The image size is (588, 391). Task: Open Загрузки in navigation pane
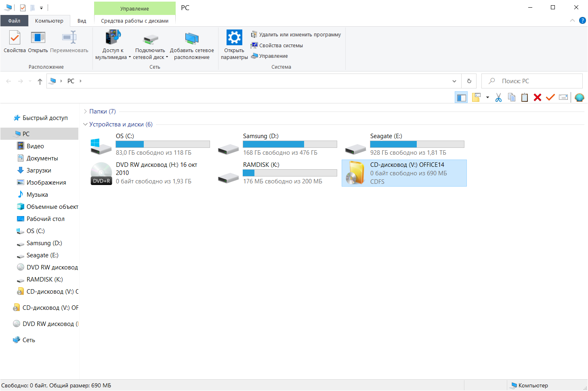[39, 170]
